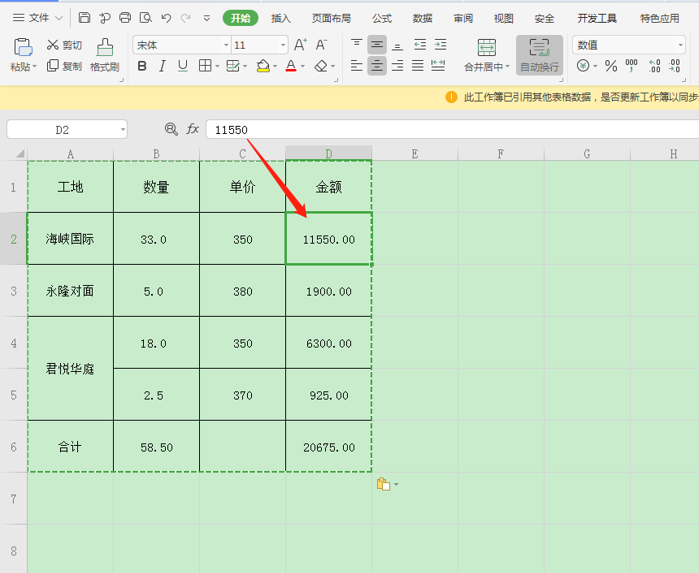Align text right

click(398, 66)
